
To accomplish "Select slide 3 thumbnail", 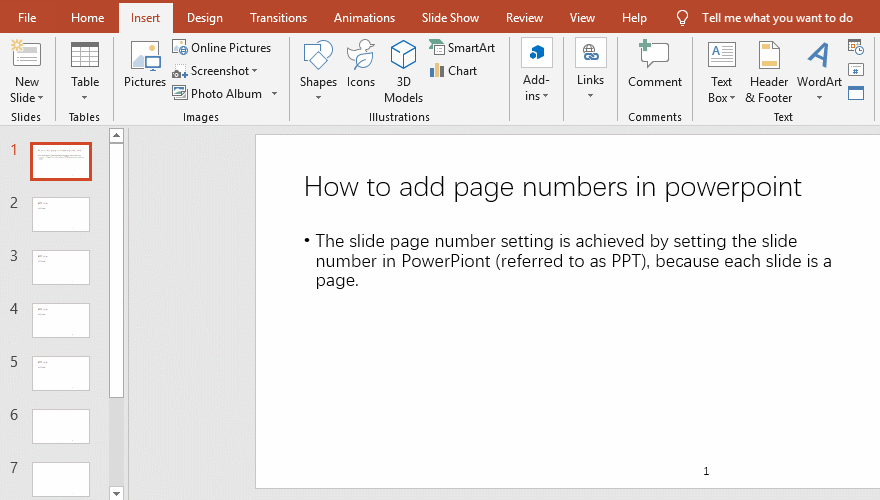I will [61, 267].
